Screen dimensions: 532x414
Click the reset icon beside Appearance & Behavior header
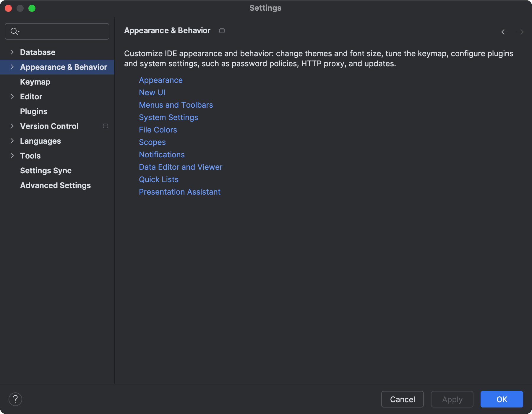tap(222, 30)
